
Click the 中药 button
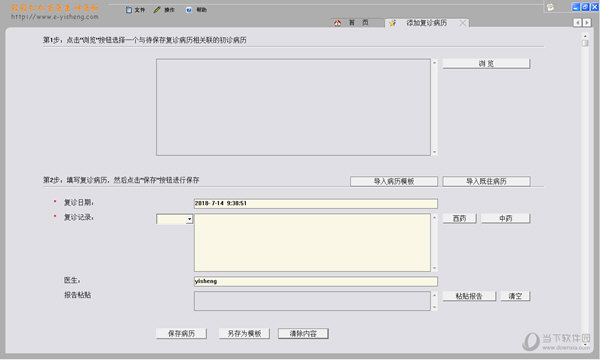(505, 218)
